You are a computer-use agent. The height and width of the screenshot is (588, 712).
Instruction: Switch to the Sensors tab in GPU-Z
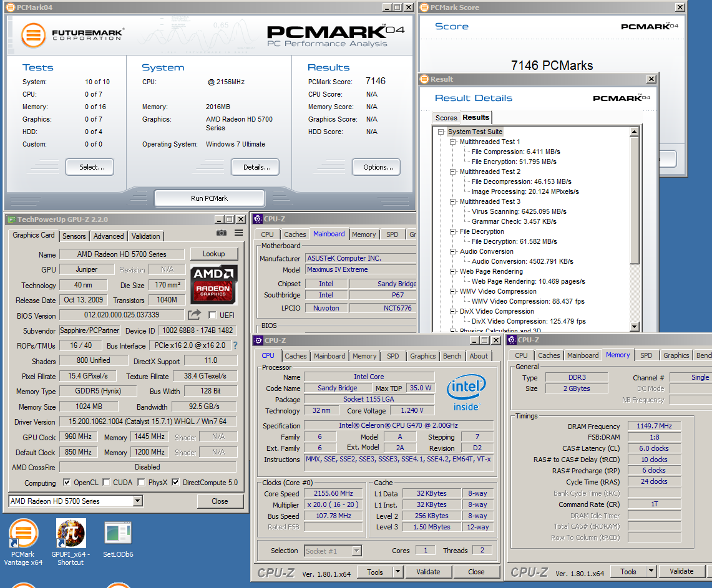(x=74, y=236)
